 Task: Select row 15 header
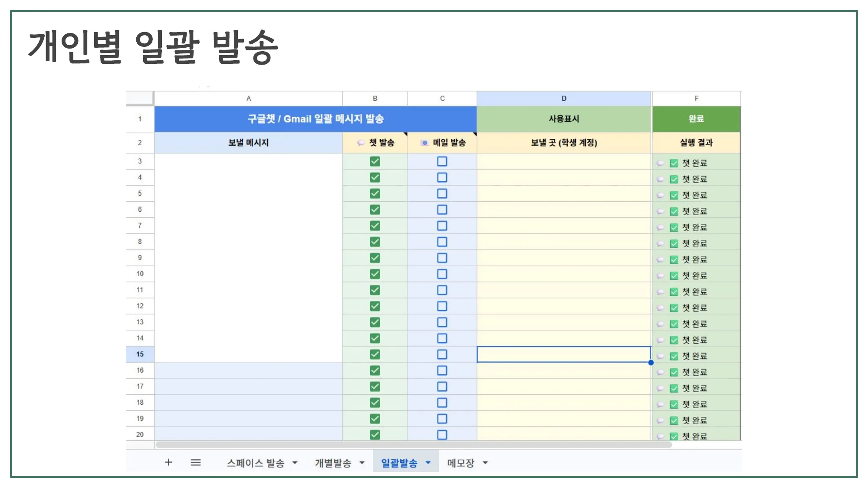(x=140, y=354)
